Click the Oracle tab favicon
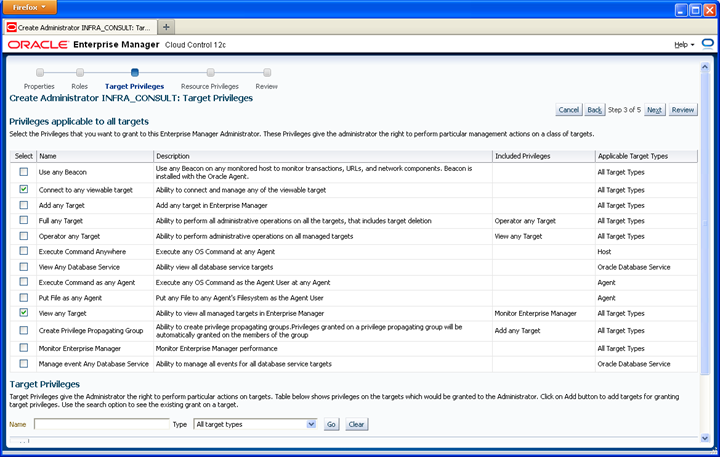 (x=11, y=28)
